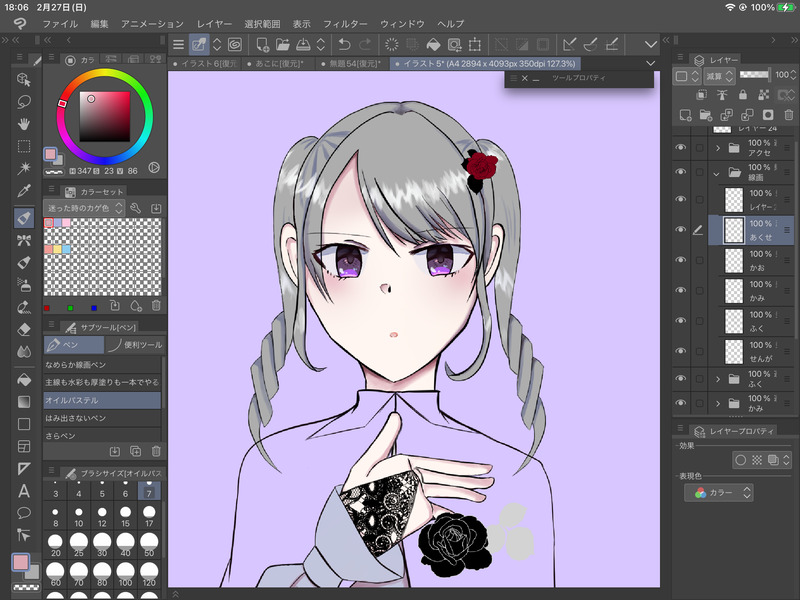Expand the command bar overflow chevron

pos(651,45)
